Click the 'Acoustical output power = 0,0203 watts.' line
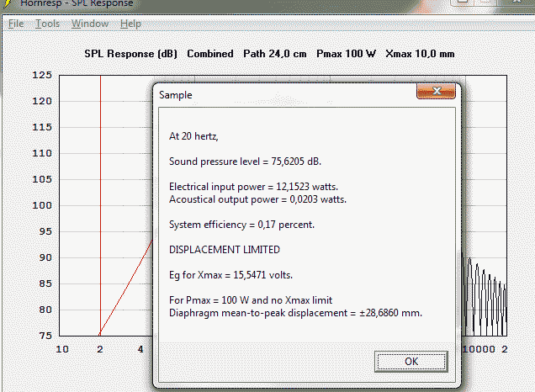Image resolution: width=535 pixels, height=392 pixels. pyautogui.click(x=257, y=199)
